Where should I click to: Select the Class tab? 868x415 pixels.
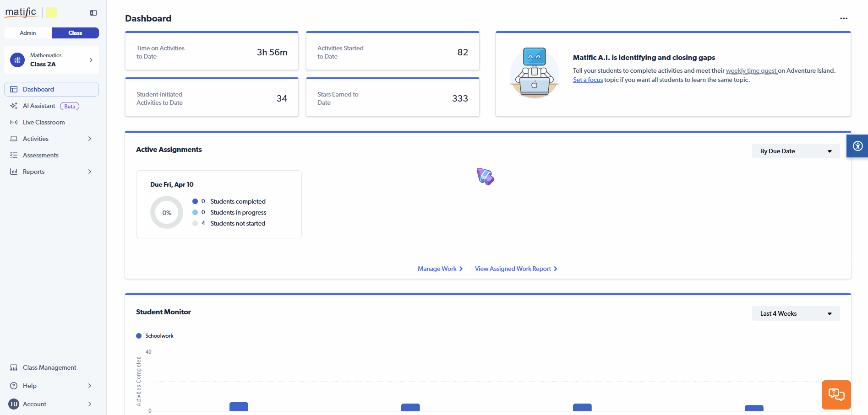pyautogui.click(x=75, y=32)
